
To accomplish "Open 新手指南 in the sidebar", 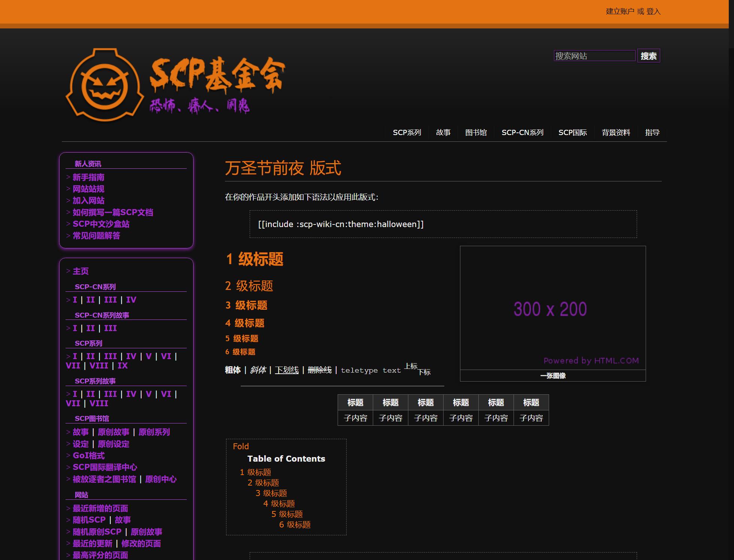I will (x=88, y=177).
